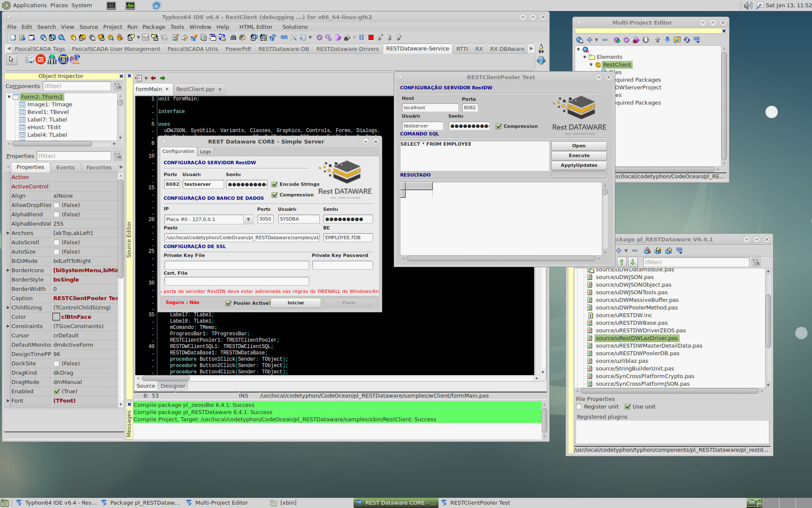Click the ApplyUpdates button
The width and height of the screenshot is (812, 508).
point(579,166)
